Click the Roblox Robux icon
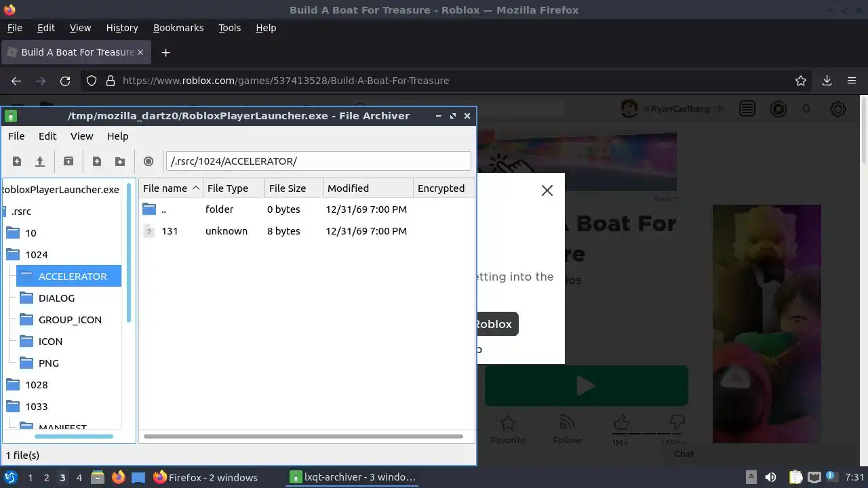 [778, 108]
